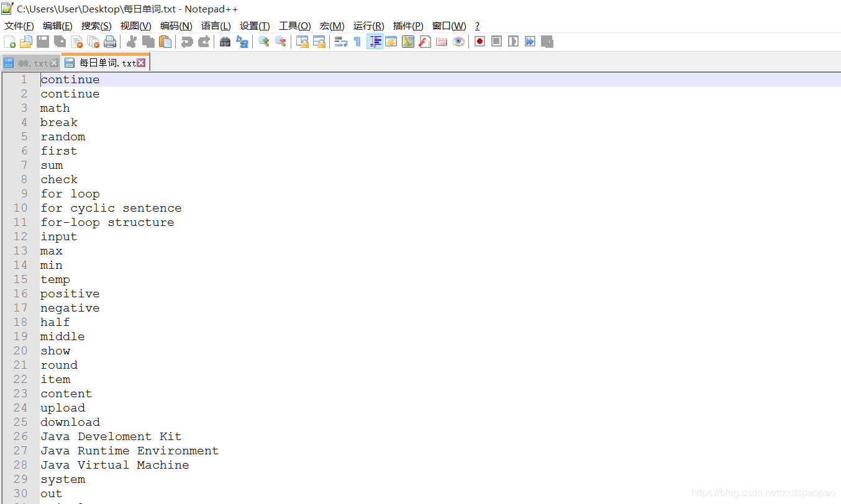The width and height of the screenshot is (841, 504).
Task: Click the Close All documents icon
Action: point(93,42)
